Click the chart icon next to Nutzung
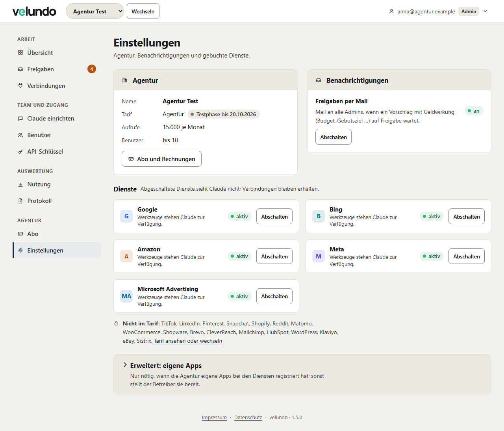The image size is (504, 431). (x=20, y=184)
